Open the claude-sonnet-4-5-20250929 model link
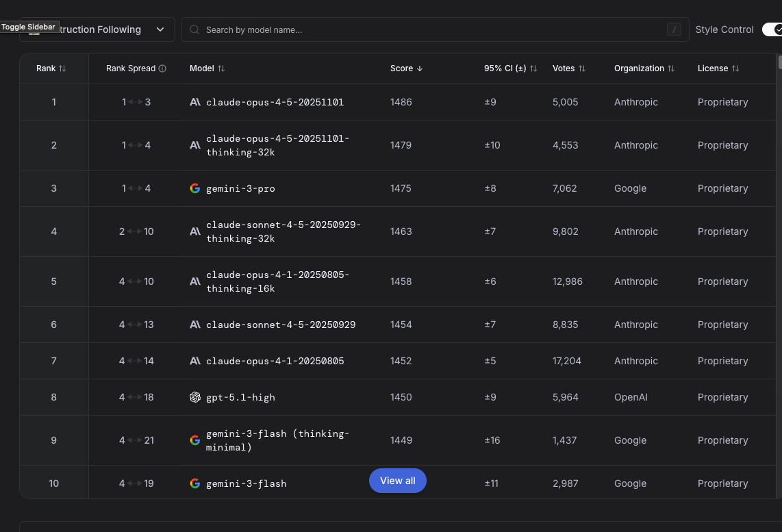Screen dimensions: 782x532 [x=281, y=325]
